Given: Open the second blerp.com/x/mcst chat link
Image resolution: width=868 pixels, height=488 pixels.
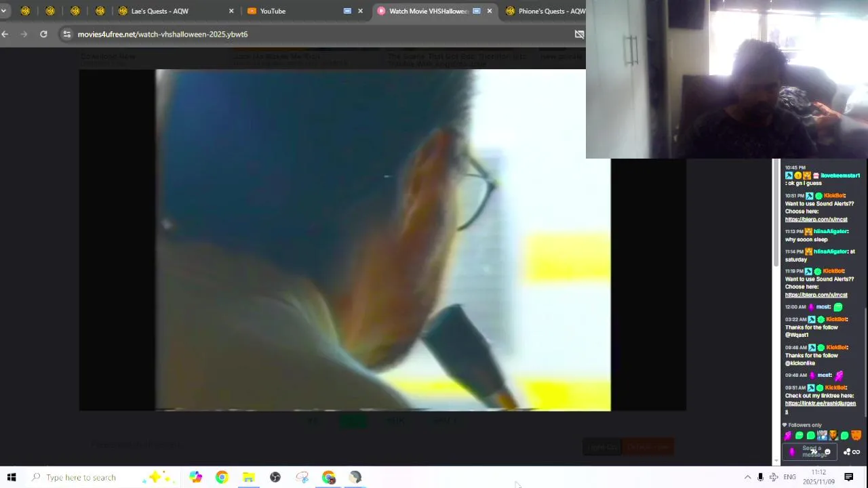Looking at the screenshot, I should pyautogui.click(x=816, y=295).
